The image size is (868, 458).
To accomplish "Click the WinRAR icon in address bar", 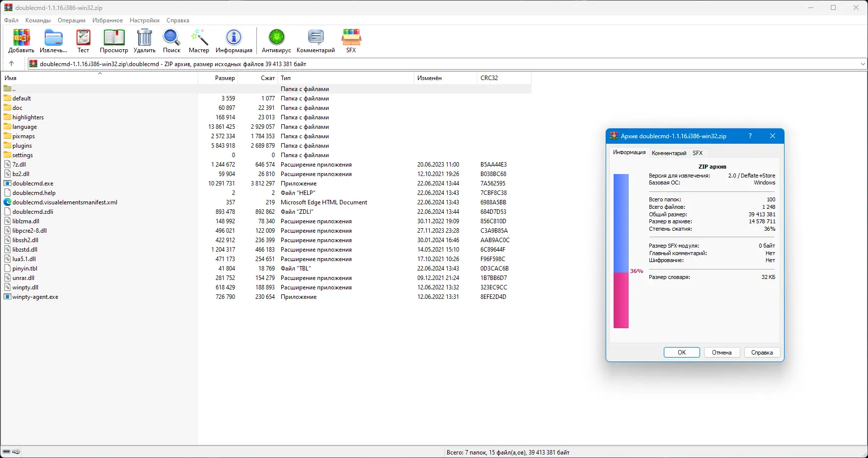I will pos(33,64).
